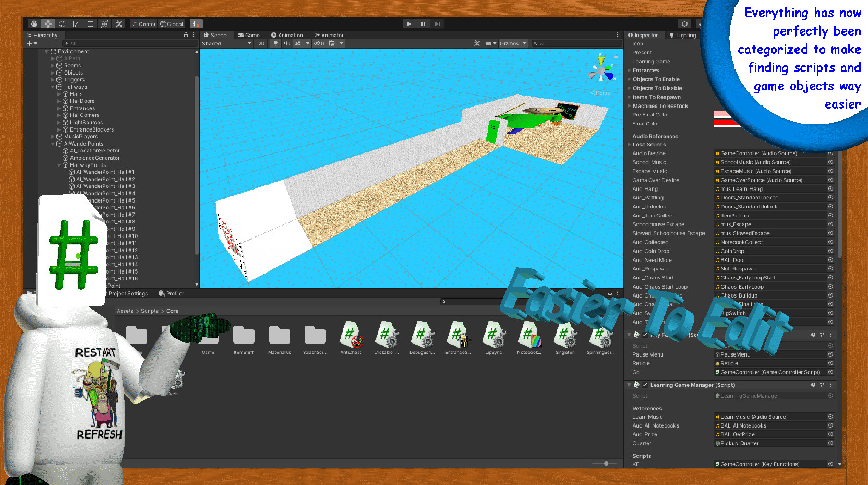The width and height of the screenshot is (868, 485).
Task: Disable Learning Game Manager script checkbox
Action: pos(645,385)
